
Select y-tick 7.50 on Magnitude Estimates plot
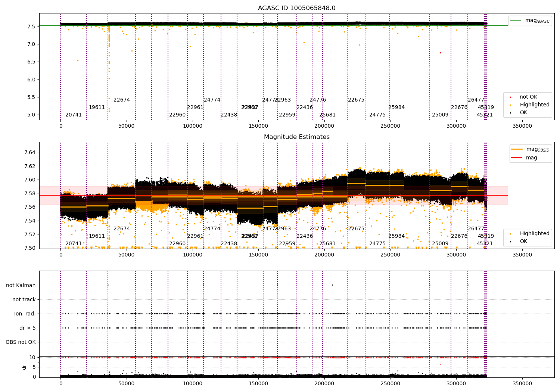tap(29, 248)
